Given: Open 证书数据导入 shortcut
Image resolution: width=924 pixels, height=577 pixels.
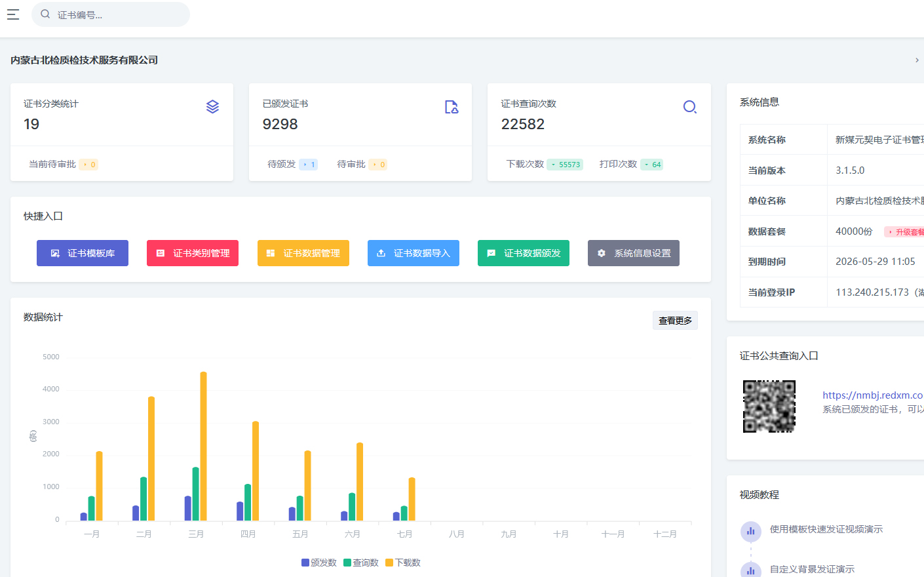Looking at the screenshot, I should click(414, 253).
